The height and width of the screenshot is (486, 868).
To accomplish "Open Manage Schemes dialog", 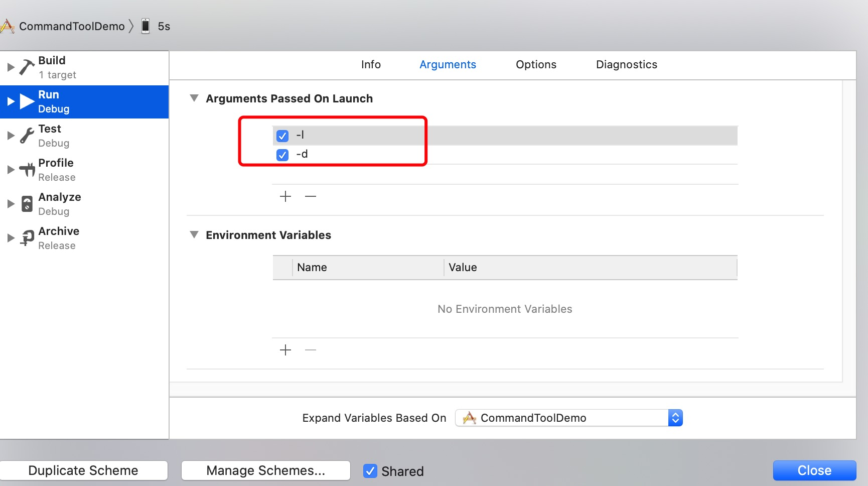I will click(265, 470).
